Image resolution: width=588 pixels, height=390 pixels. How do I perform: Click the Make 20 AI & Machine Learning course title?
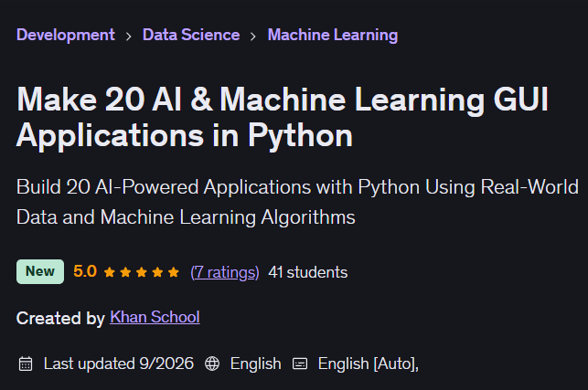coord(283,117)
